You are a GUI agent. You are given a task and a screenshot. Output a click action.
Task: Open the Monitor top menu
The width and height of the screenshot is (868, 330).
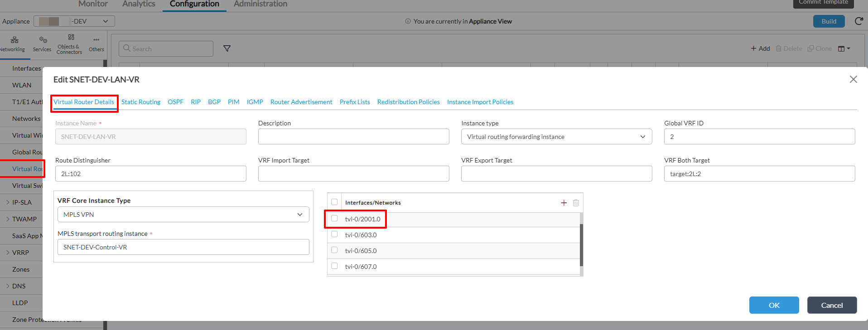pos(93,4)
